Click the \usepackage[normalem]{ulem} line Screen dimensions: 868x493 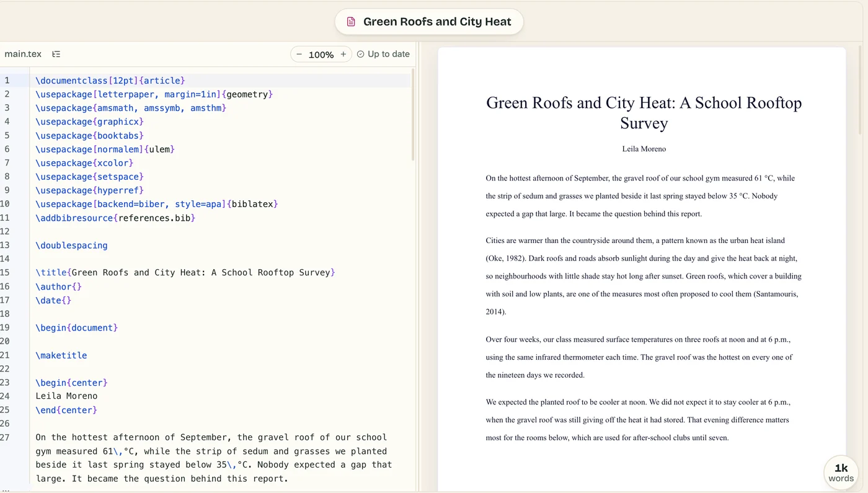pyautogui.click(x=105, y=149)
